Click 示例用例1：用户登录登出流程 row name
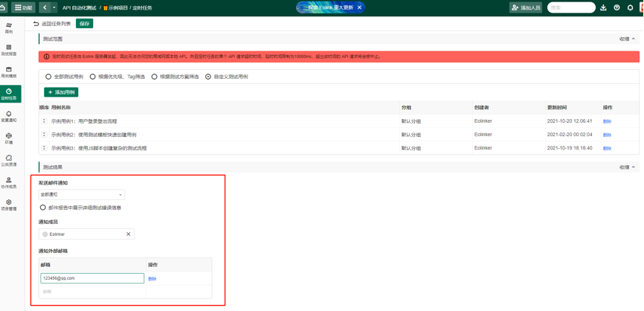The width and height of the screenshot is (644, 311). click(84, 121)
